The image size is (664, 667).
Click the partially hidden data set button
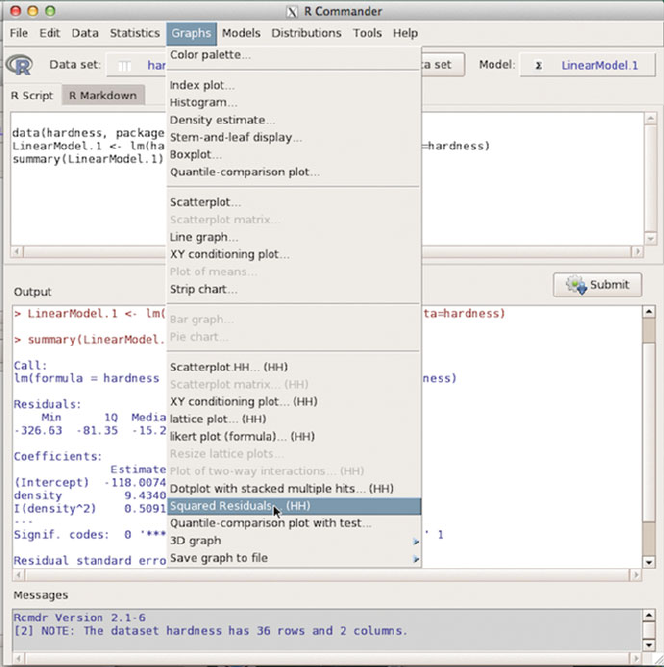click(442, 65)
